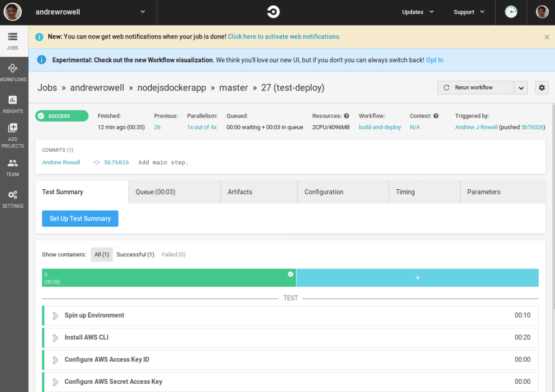The height and width of the screenshot is (392, 555).
Task: Click the Set Up Test Summary button
Action: [80, 219]
